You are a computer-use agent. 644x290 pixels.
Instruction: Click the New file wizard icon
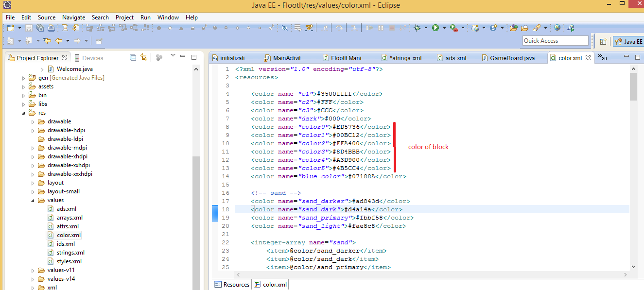(11, 28)
